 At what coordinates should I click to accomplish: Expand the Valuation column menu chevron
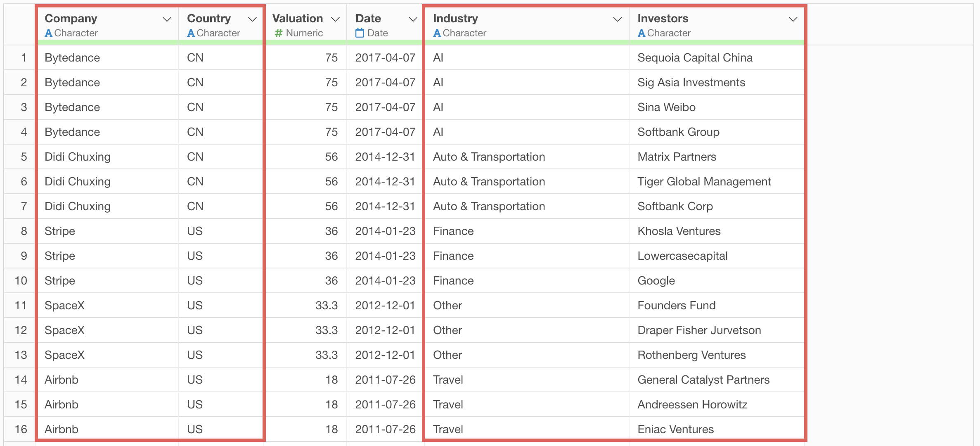(x=336, y=19)
